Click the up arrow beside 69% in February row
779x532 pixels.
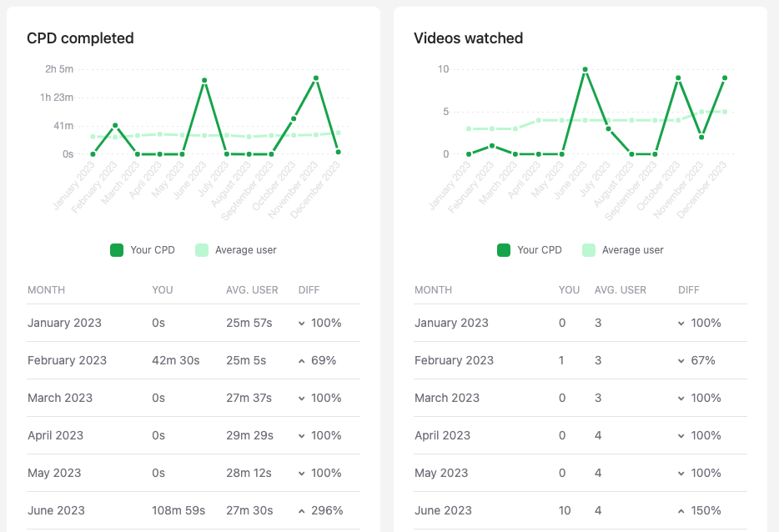tap(302, 360)
